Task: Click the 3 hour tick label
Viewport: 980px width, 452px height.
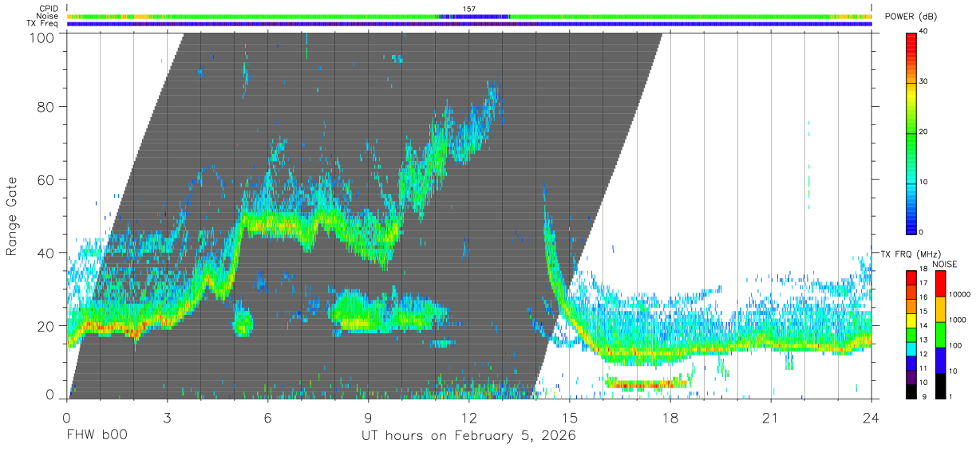Action: [168, 418]
